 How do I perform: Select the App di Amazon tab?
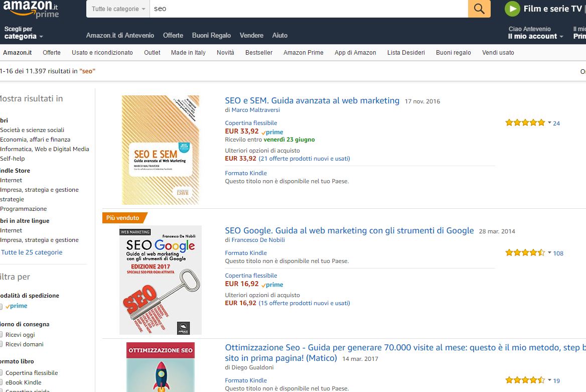(x=355, y=53)
